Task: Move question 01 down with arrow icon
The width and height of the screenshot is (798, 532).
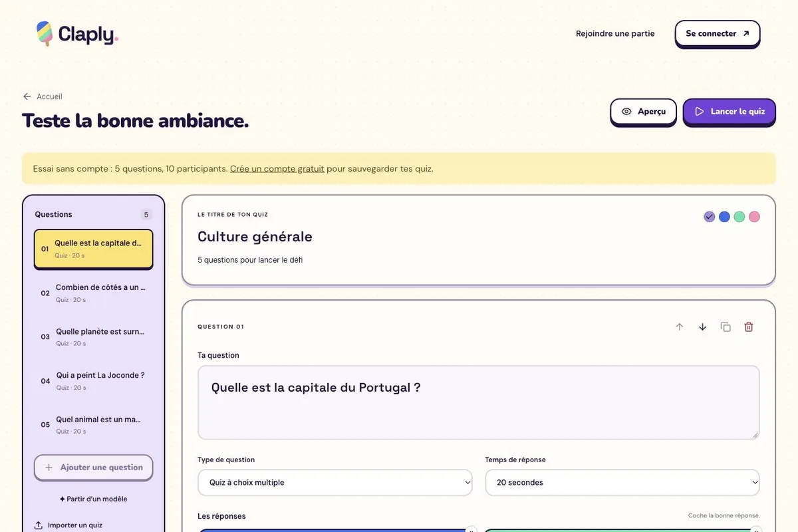Action: tap(703, 327)
